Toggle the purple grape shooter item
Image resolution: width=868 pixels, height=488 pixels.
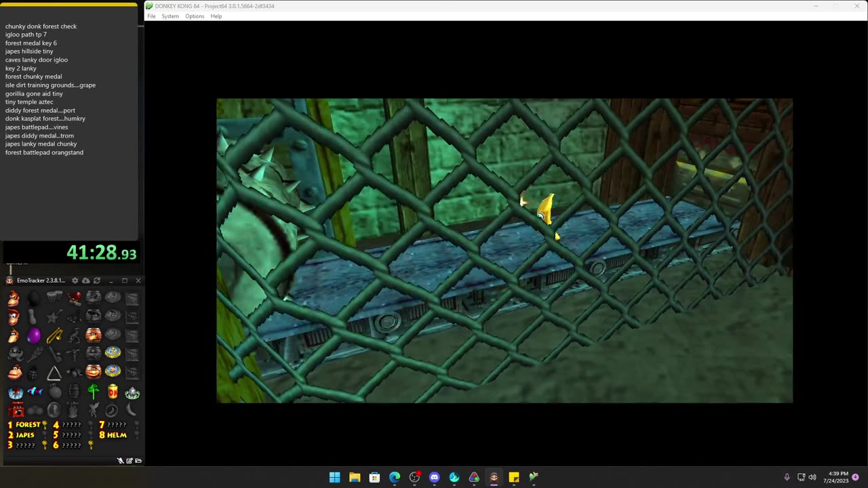[34, 335]
